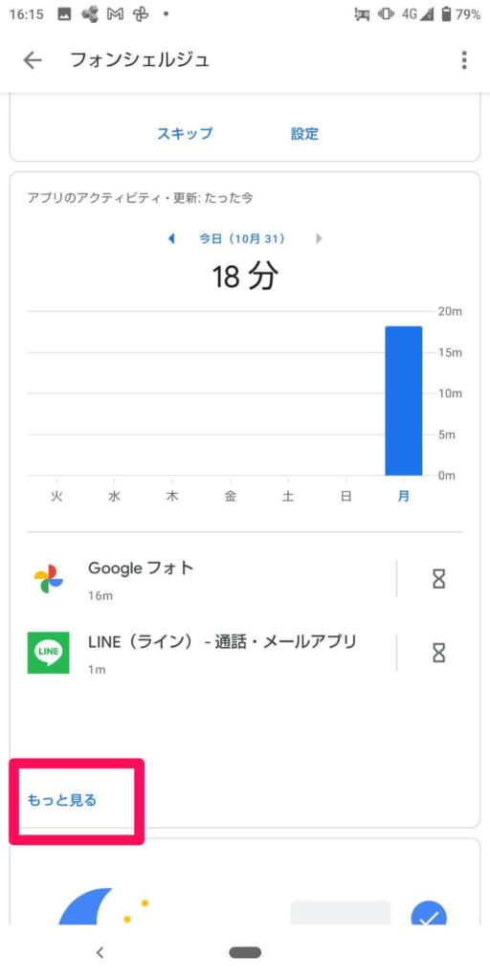Screen dimensions: 490x980
Task: Tap the Google フォト app icon
Action: pyautogui.click(x=48, y=579)
